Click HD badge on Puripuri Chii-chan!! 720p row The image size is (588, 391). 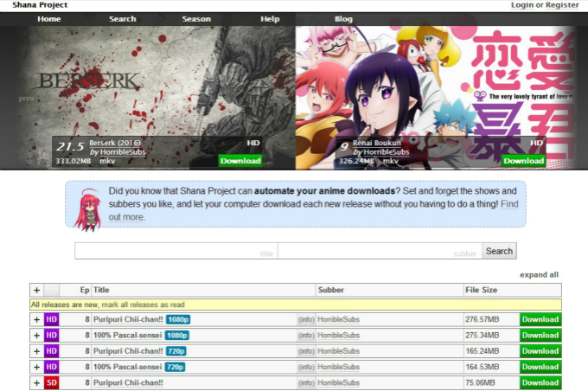(51, 351)
